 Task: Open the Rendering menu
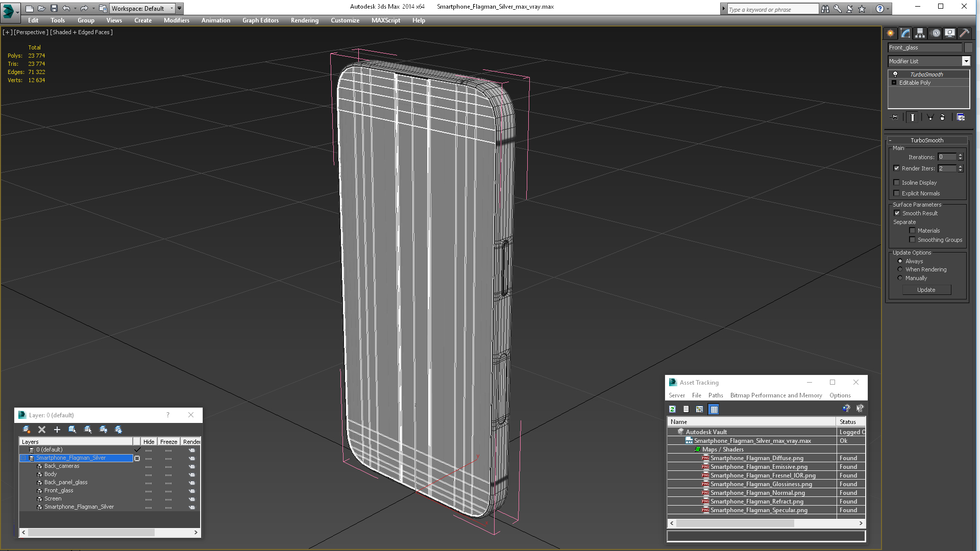point(304,20)
